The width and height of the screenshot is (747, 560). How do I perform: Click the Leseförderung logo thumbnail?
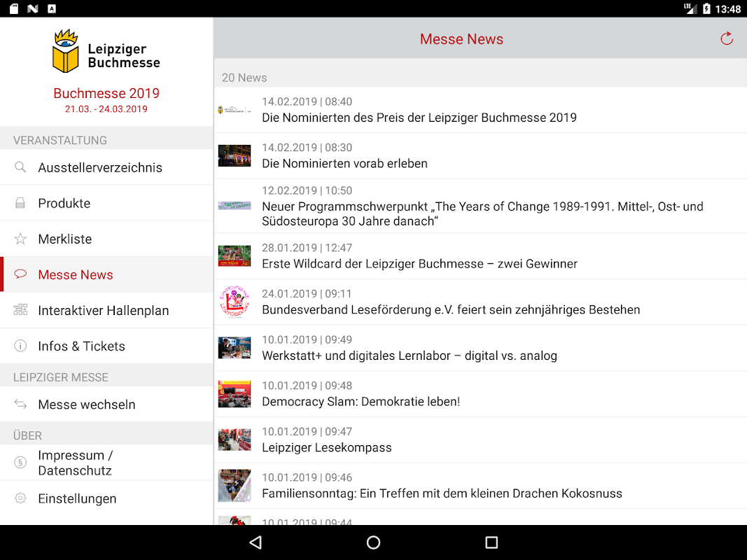[234, 302]
